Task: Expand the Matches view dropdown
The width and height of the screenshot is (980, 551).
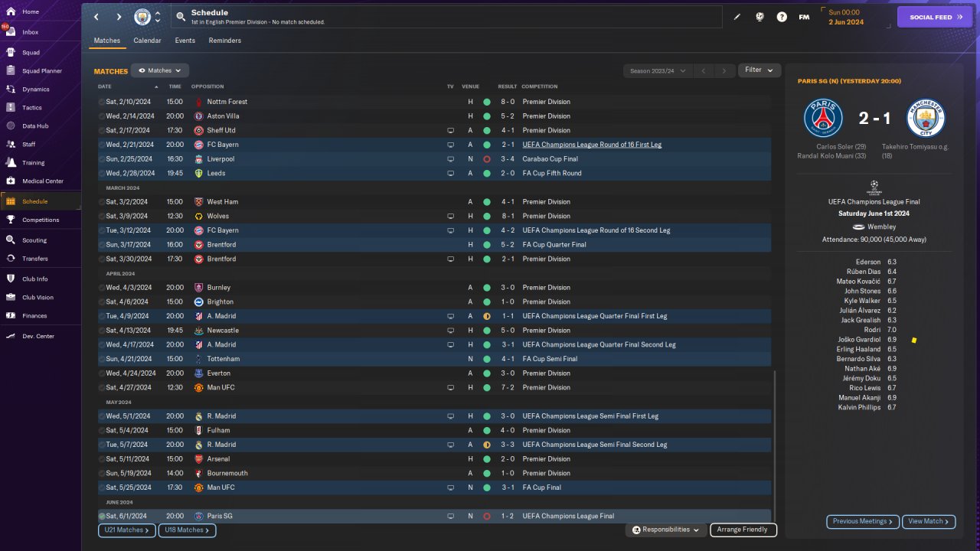Action: pyautogui.click(x=160, y=70)
